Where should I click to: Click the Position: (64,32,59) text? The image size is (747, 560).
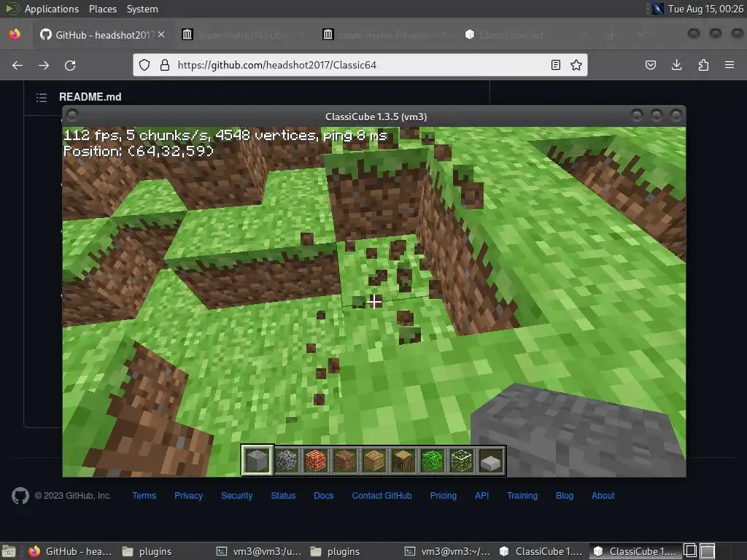click(x=139, y=151)
